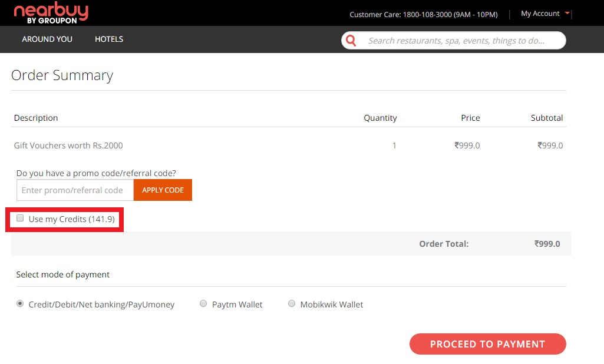Click the Proceed to Payment button
The height and width of the screenshot is (364, 604).
tap(488, 344)
